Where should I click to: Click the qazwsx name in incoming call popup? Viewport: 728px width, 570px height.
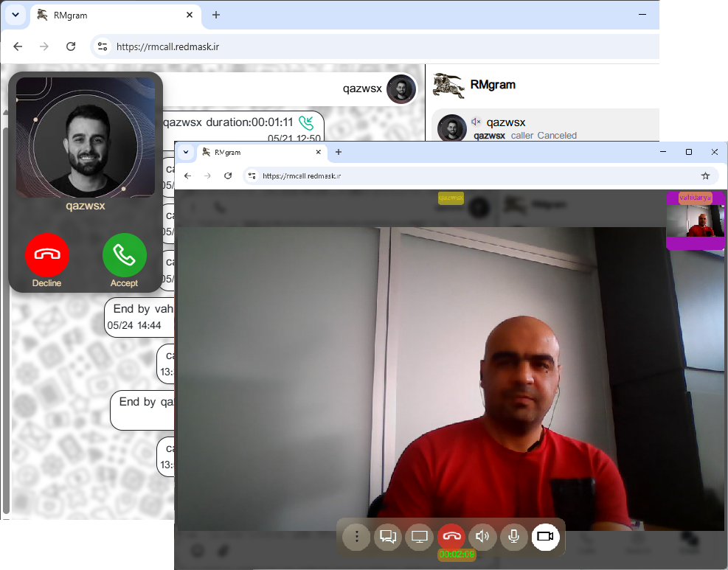[x=86, y=206]
